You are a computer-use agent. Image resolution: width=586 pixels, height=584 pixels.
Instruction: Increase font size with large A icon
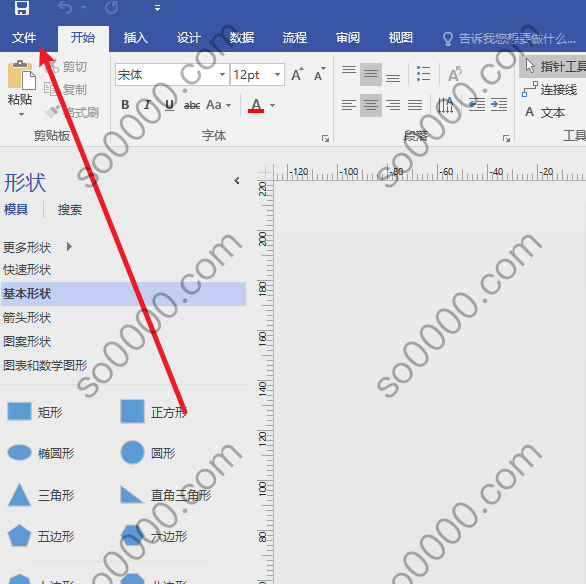pos(297,74)
